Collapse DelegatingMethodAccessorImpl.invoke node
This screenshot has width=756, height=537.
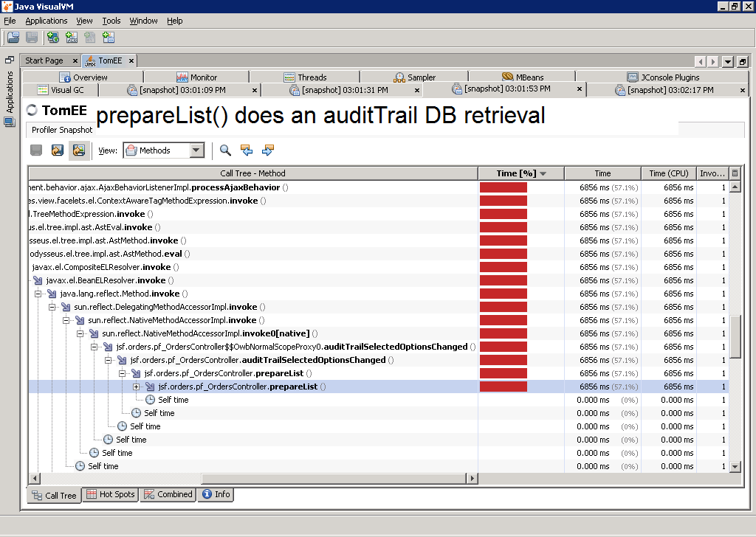click(52, 307)
